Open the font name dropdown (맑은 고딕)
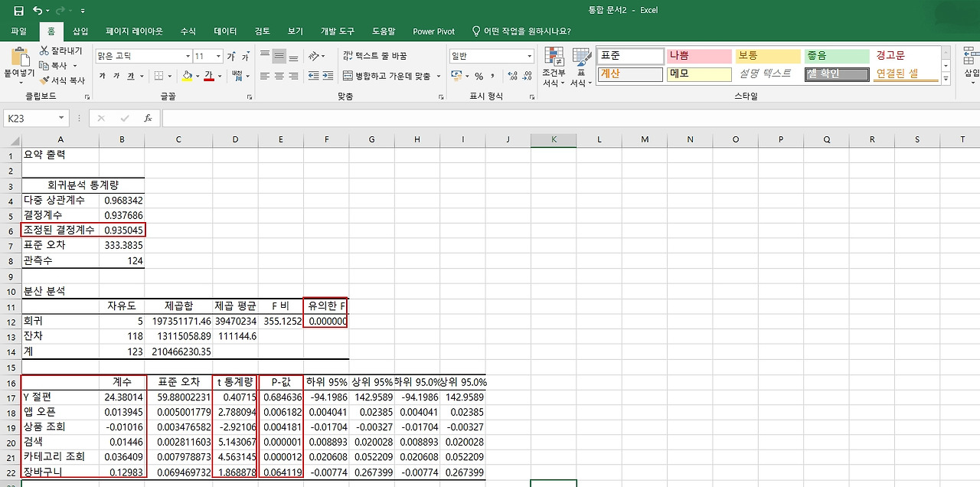Image resolution: width=980 pixels, height=487 pixels. click(188, 57)
